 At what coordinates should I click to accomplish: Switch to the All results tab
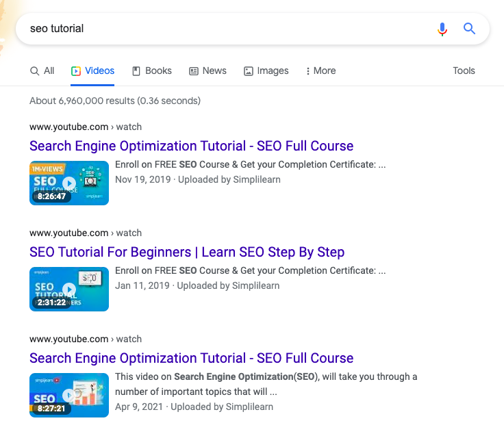(42, 70)
